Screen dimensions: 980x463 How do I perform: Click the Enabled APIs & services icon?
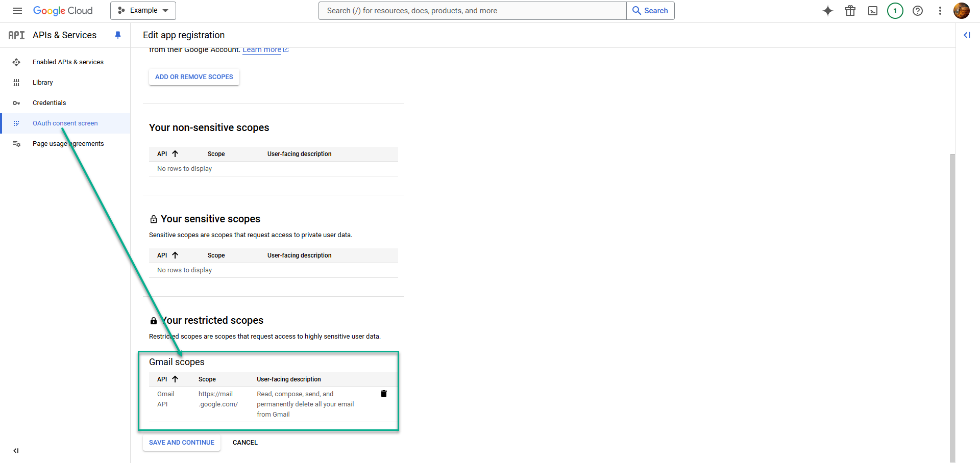coord(17,62)
